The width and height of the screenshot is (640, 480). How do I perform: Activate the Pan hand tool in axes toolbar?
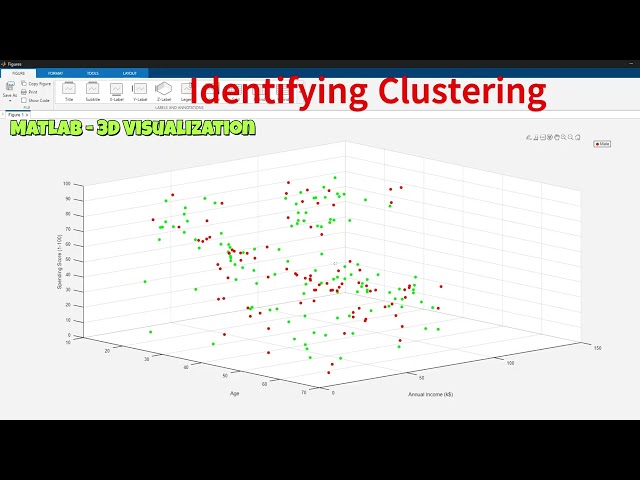(557, 138)
